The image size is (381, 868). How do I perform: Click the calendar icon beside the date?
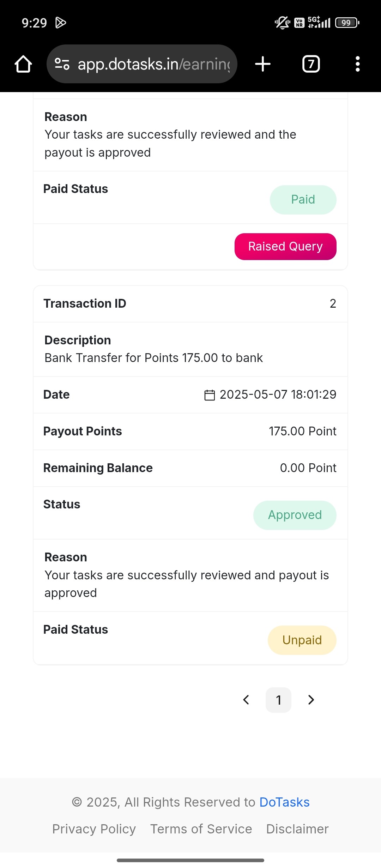point(210,395)
